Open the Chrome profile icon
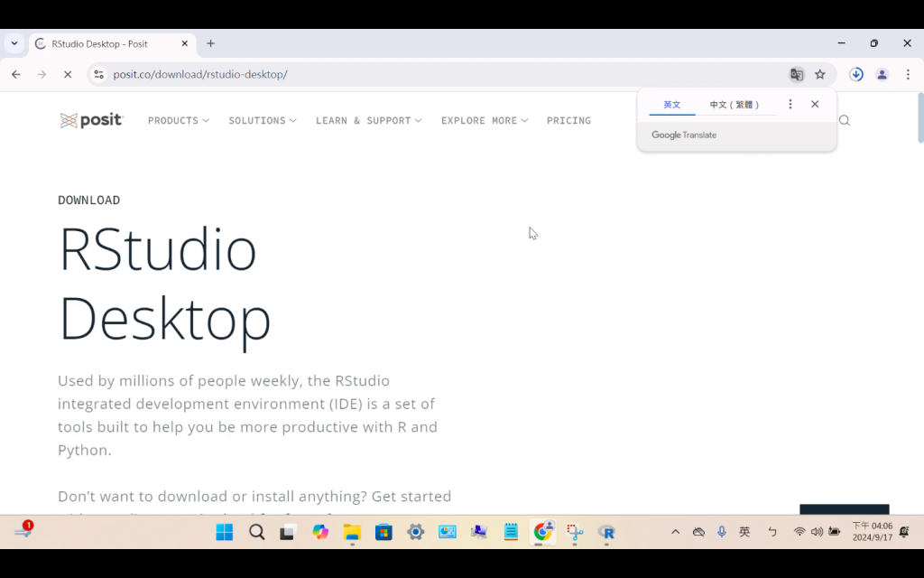924x578 pixels. point(882,74)
